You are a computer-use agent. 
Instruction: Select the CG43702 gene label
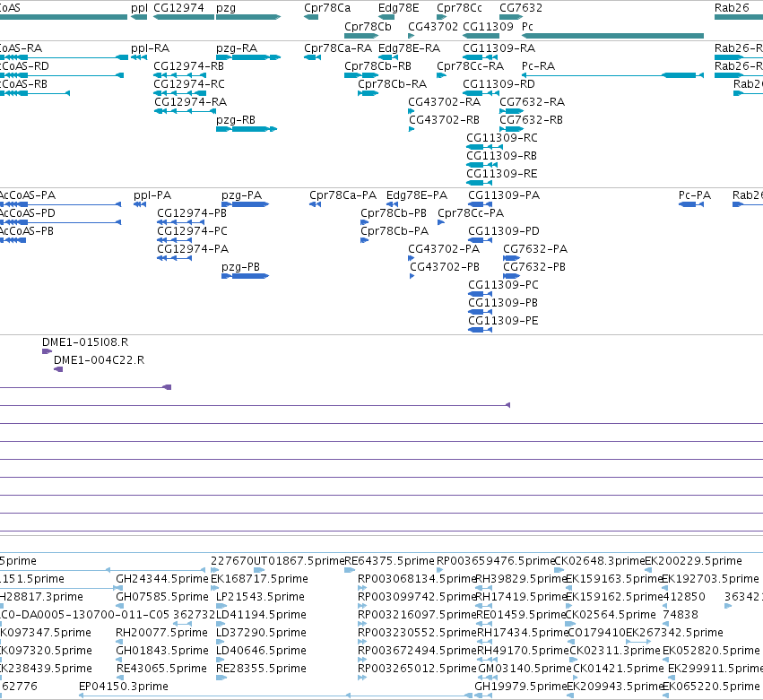(433, 27)
